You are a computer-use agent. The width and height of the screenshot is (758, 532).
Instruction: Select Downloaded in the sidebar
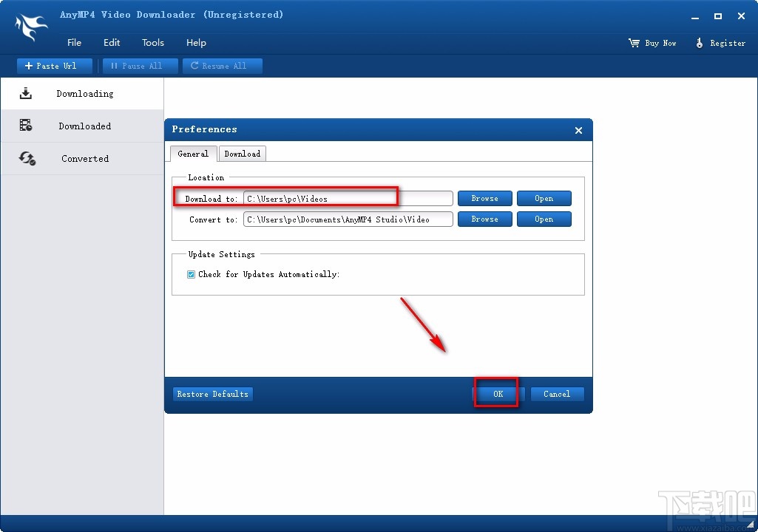pos(82,126)
